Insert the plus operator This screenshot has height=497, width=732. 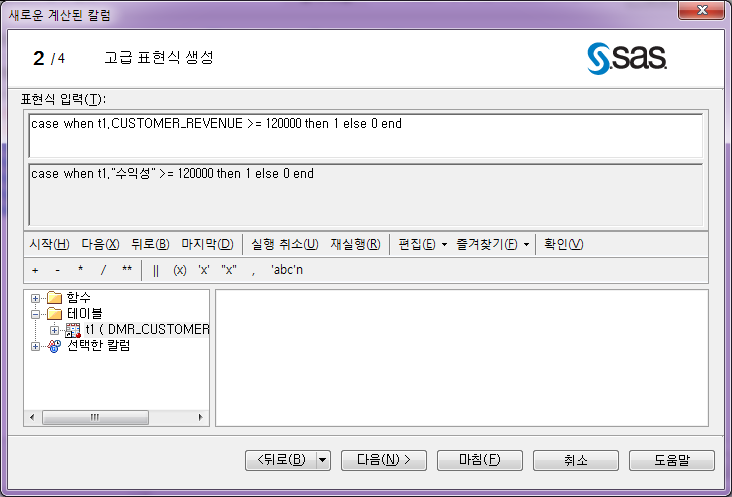click(35, 270)
